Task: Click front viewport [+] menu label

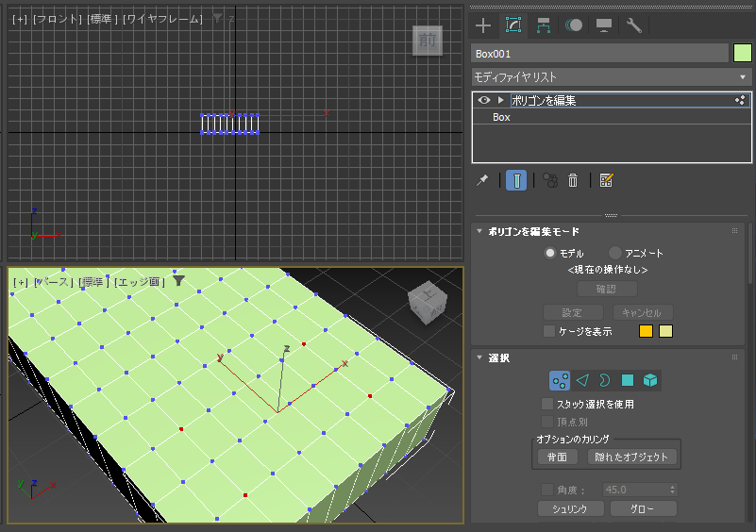Action: pyautogui.click(x=20, y=19)
